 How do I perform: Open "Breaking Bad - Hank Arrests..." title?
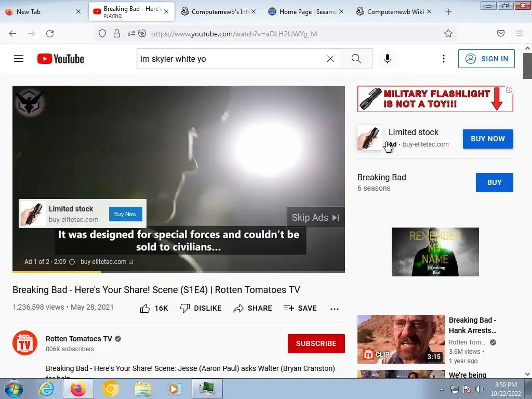473,325
